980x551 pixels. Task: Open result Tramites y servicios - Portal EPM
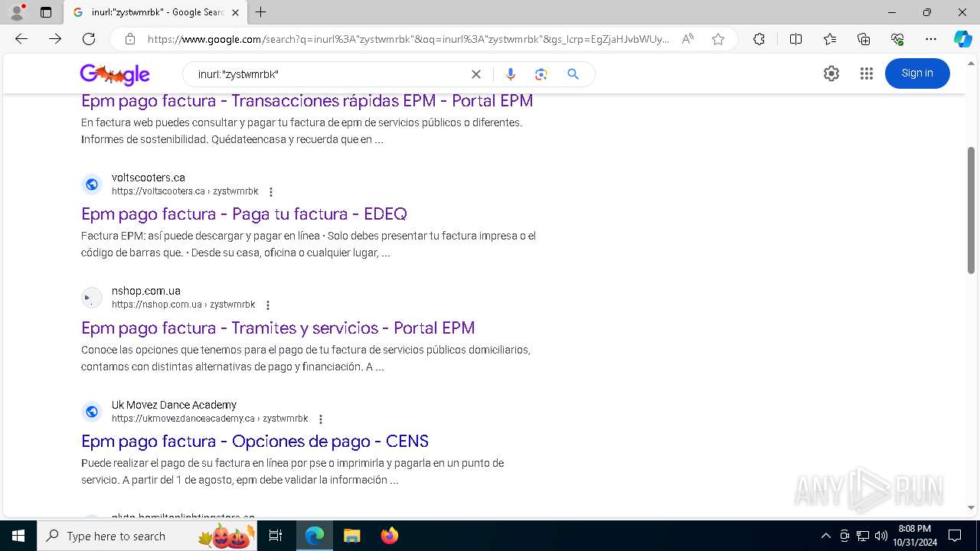coord(278,328)
